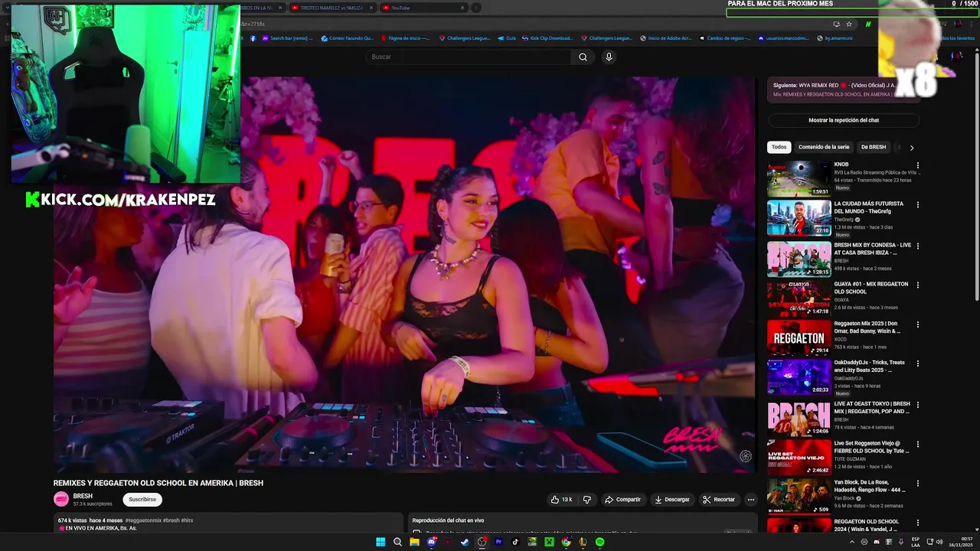The height and width of the screenshot is (551, 980).
Task: Select the Todos filter chip
Action: [779, 147]
